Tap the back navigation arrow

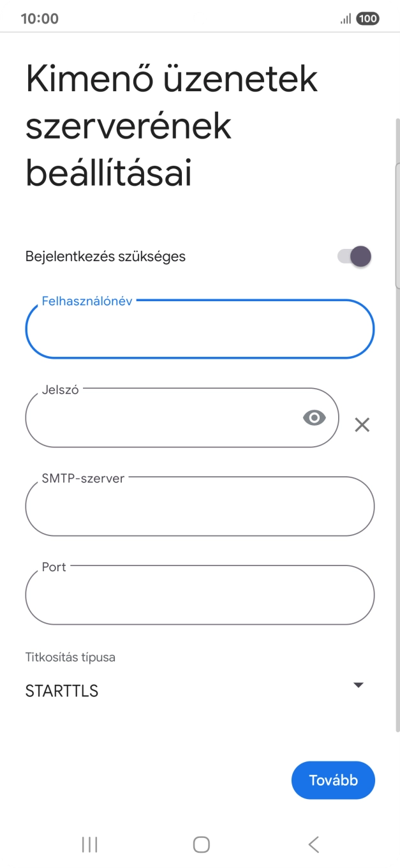[x=312, y=844]
